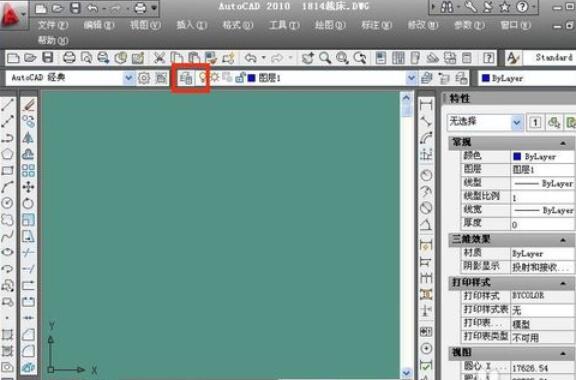Select the Rectangle draw tool
576x380 pixels.
pos(8,171)
